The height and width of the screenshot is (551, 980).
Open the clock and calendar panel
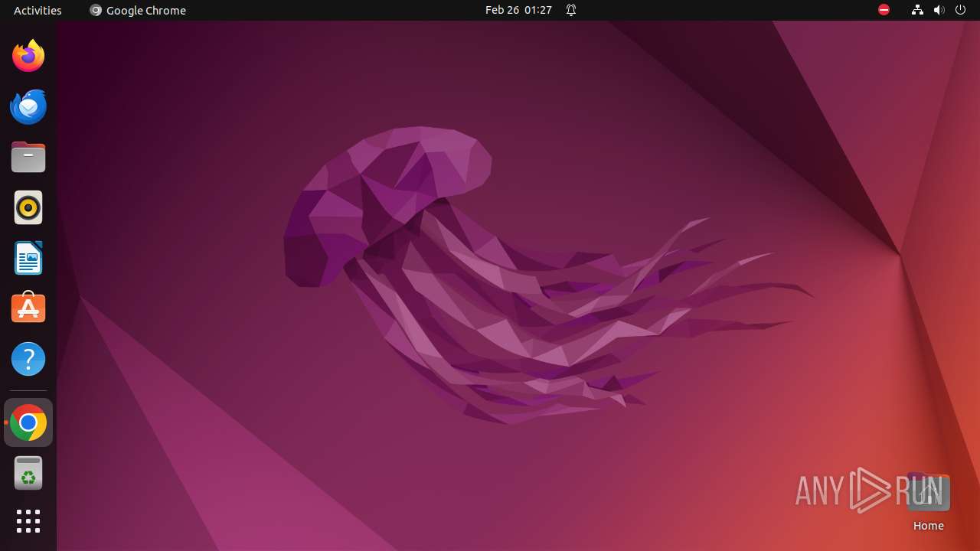click(518, 10)
